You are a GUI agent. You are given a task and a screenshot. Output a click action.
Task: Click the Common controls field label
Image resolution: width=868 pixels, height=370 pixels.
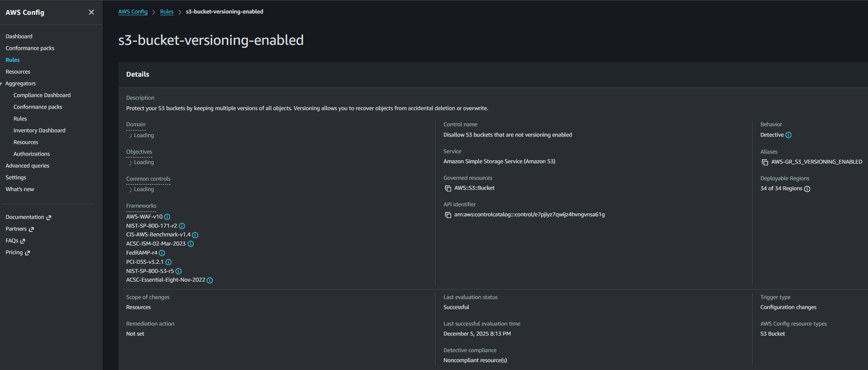(148, 179)
